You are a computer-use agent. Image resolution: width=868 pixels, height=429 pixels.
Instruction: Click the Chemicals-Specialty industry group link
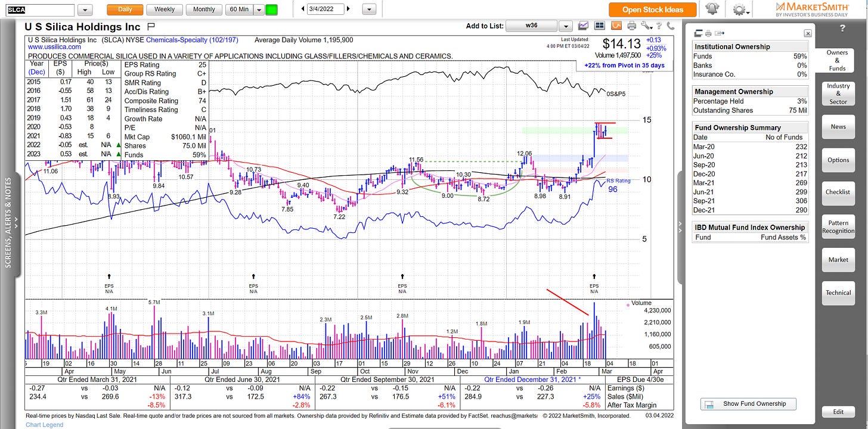click(193, 40)
